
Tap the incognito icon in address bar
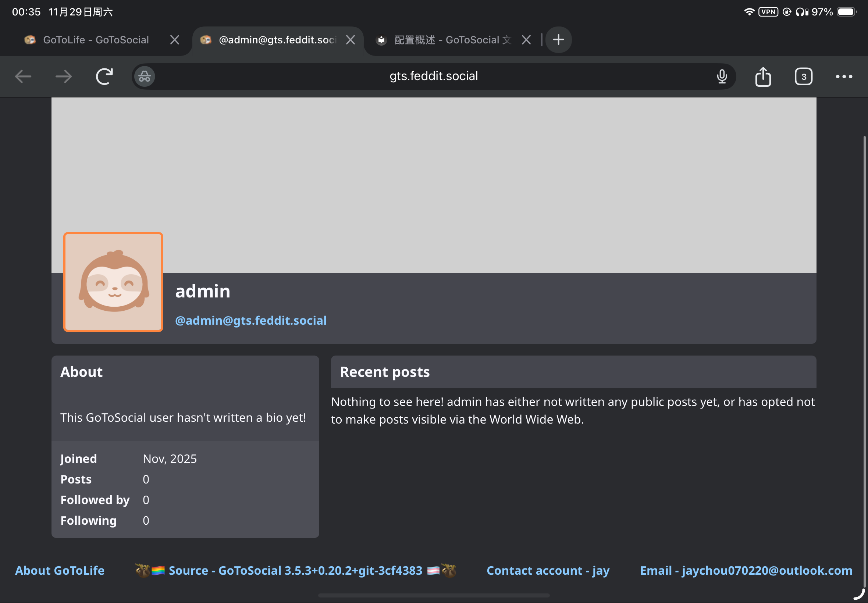pyautogui.click(x=144, y=77)
